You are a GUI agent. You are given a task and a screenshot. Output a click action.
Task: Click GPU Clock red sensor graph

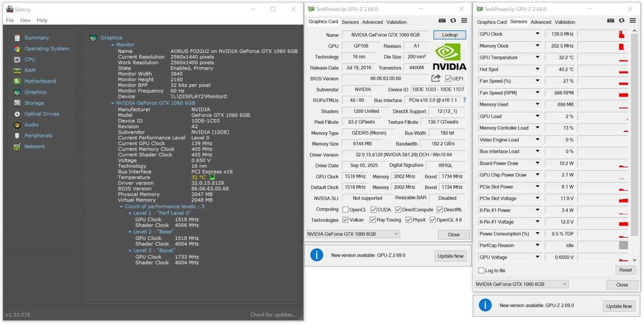(x=603, y=34)
